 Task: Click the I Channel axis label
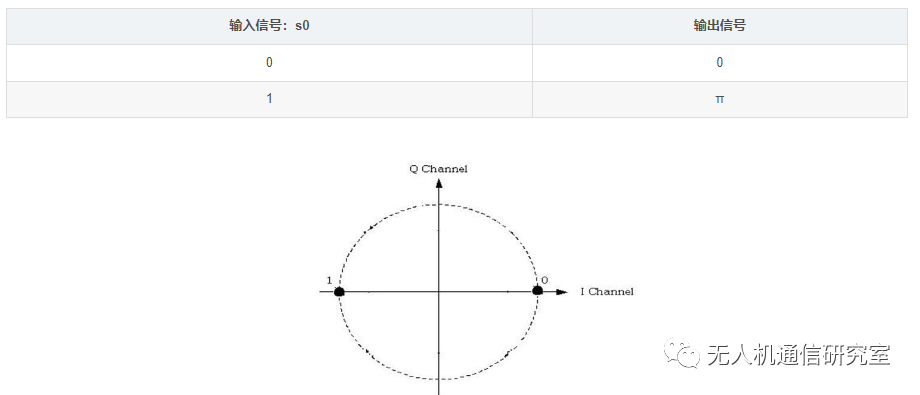tap(607, 292)
